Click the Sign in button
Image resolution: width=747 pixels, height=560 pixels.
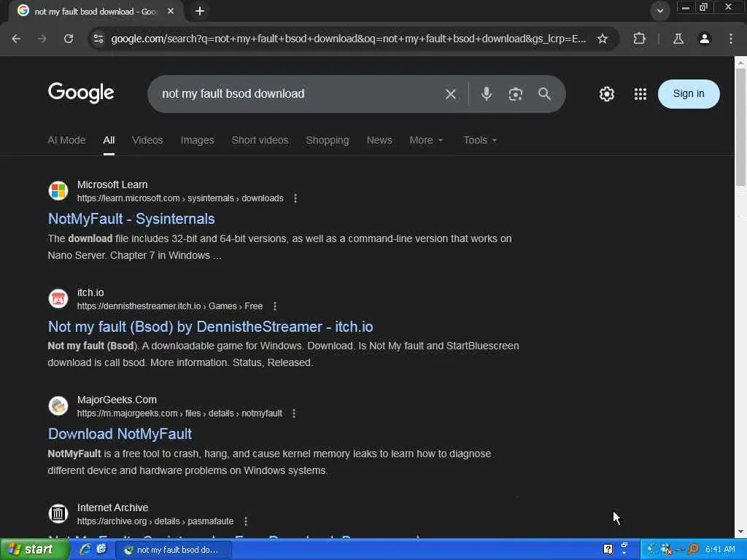coord(689,94)
